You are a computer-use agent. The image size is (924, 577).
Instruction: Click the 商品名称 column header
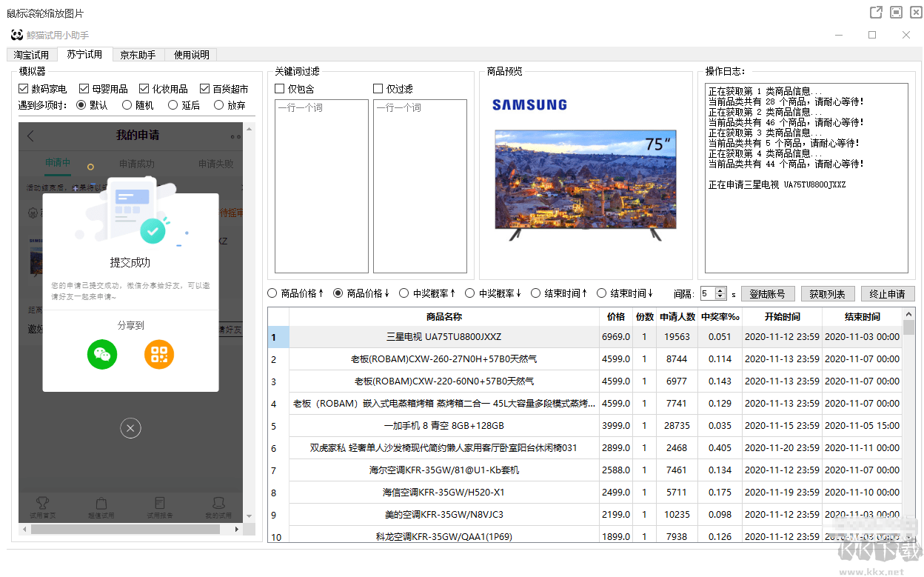click(444, 316)
